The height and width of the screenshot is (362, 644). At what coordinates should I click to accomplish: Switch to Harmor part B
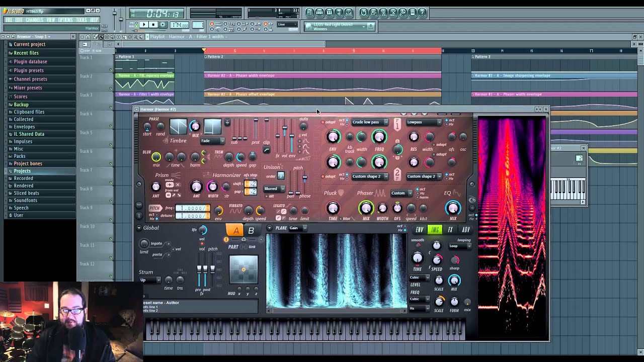click(251, 231)
